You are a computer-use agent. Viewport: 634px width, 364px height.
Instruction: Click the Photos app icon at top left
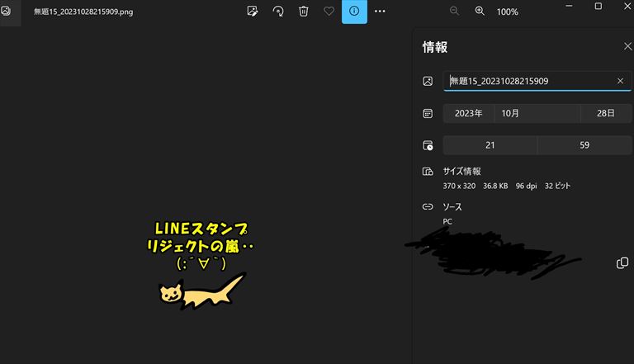coord(6,11)
